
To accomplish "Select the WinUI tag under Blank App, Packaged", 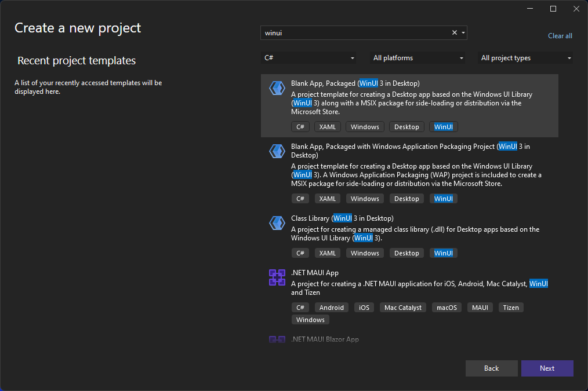I will point(443,126).
